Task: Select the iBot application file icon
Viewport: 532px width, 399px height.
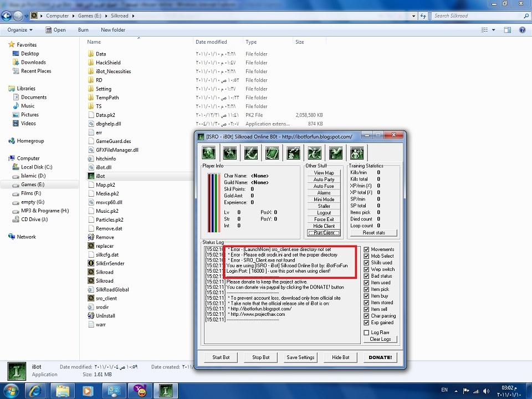Action: pos(90,176)
